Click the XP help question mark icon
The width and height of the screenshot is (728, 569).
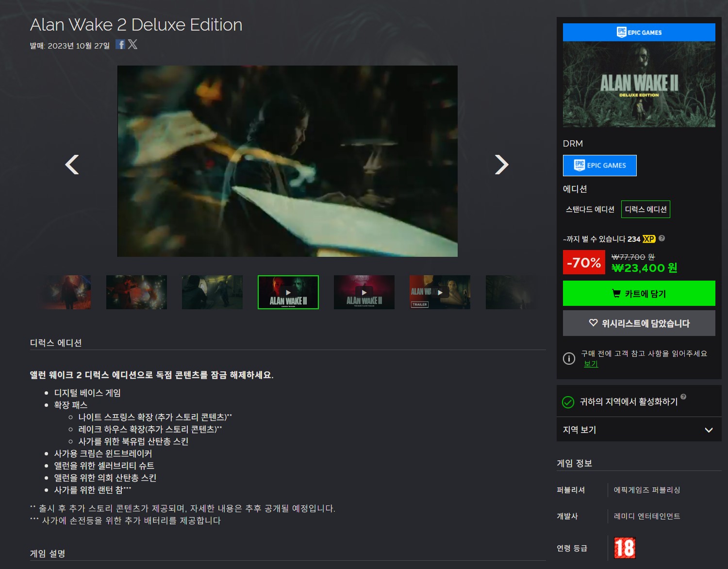tap(662, 238)
